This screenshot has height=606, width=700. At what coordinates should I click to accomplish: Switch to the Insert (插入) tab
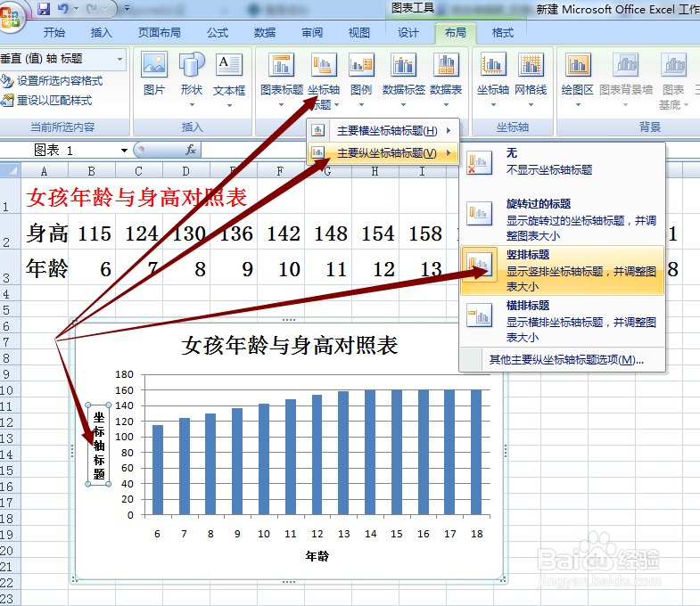(102, 33)
